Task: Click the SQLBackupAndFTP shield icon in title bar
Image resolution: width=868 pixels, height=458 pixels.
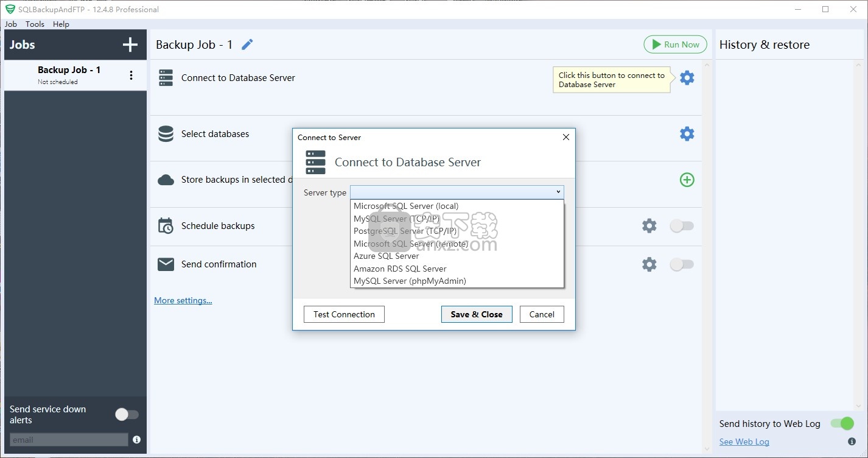Action: [x=10, y=9]
